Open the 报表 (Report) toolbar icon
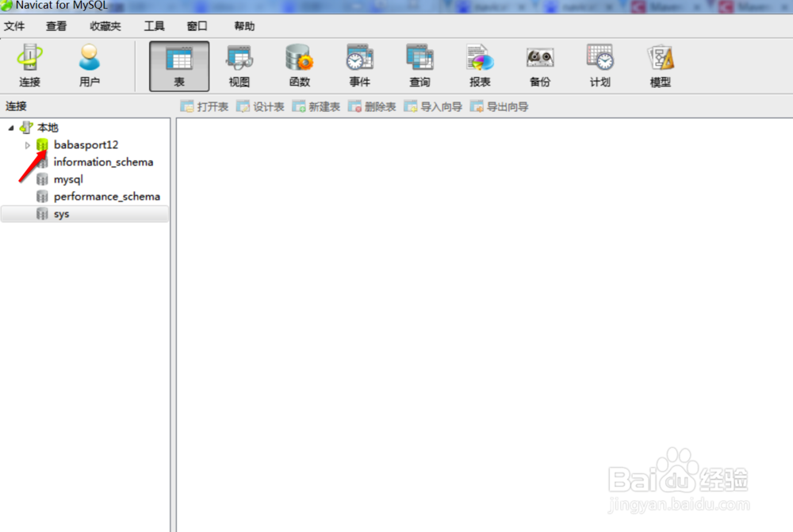Screen dimensions: 793x532 [x=480, y=66]
